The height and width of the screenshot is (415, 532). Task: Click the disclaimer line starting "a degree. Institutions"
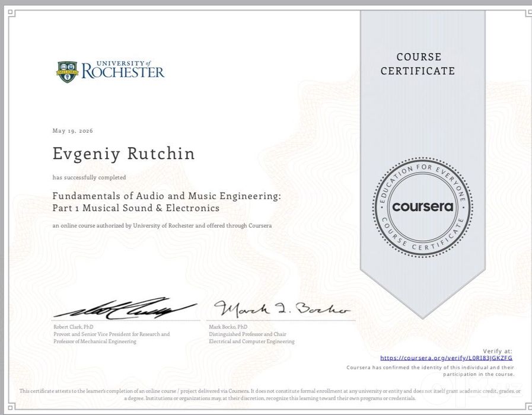click(270, 398)
